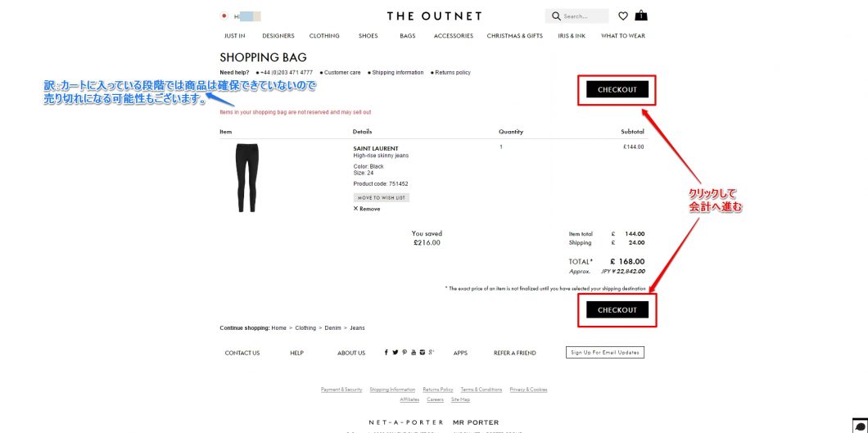Click the search magnifier icon
868x433 pixels.
[x=556, y=16]
